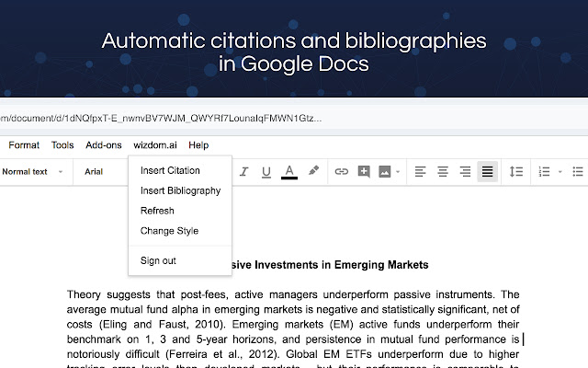
Task: Open the Normal text style dropdown
Action: 33,171
